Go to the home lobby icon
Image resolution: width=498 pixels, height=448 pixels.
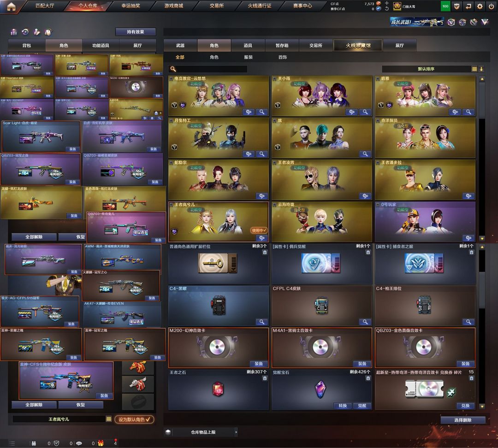[11, 6]
